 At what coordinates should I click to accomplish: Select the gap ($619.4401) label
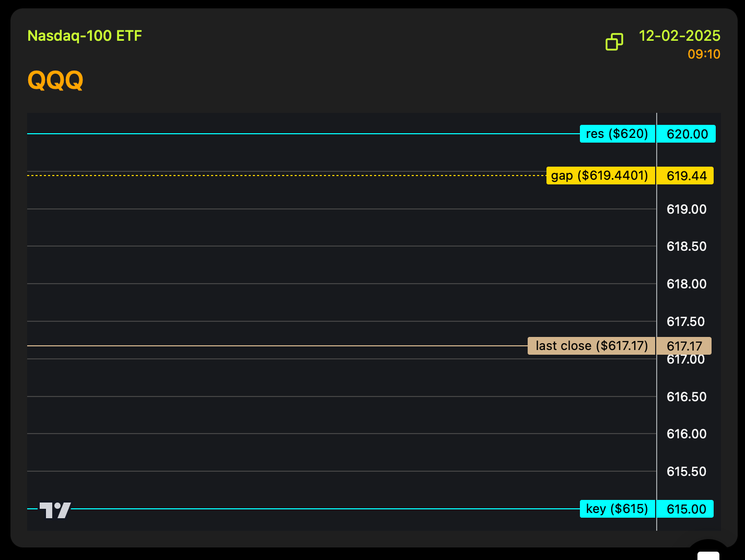point(600,176)
